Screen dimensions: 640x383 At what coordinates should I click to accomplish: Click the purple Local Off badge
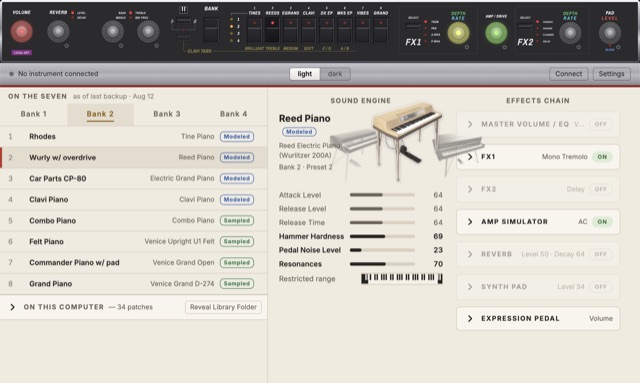tap(22, 53)
